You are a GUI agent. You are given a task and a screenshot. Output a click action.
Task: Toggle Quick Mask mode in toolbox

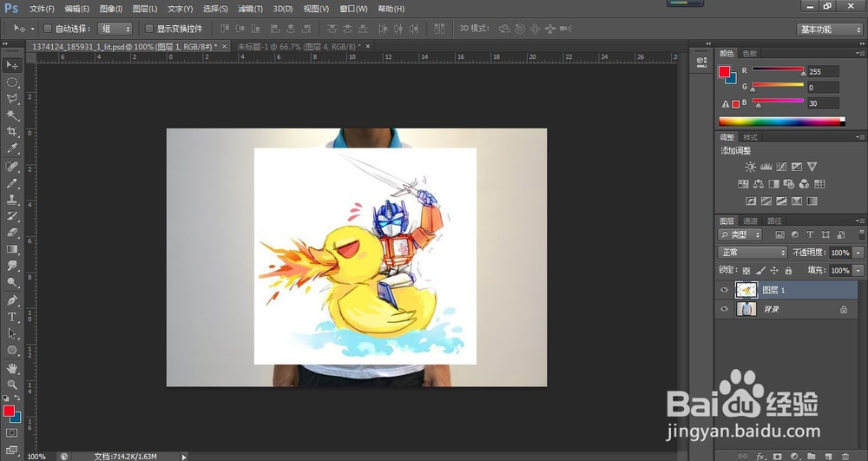point(11,432)
